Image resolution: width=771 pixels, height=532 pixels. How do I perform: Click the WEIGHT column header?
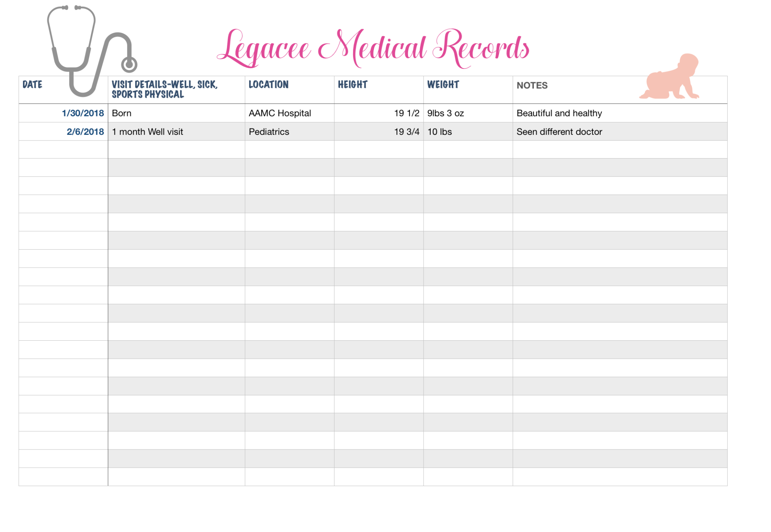443,85
